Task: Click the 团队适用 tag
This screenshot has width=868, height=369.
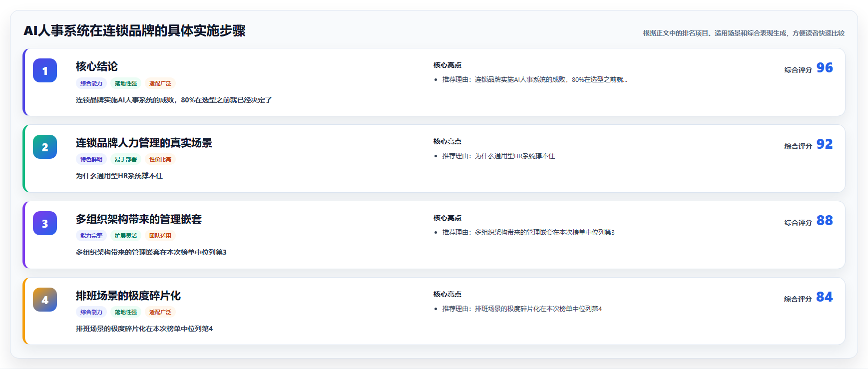Action: tap(160, 236)
